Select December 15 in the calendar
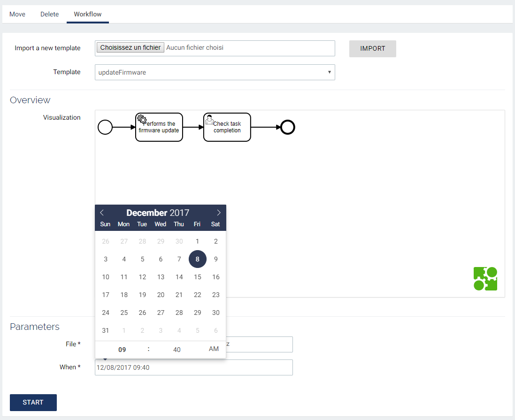Image resolution: width=515 pixels, height=420 pixels. click(x=197, y=277)
